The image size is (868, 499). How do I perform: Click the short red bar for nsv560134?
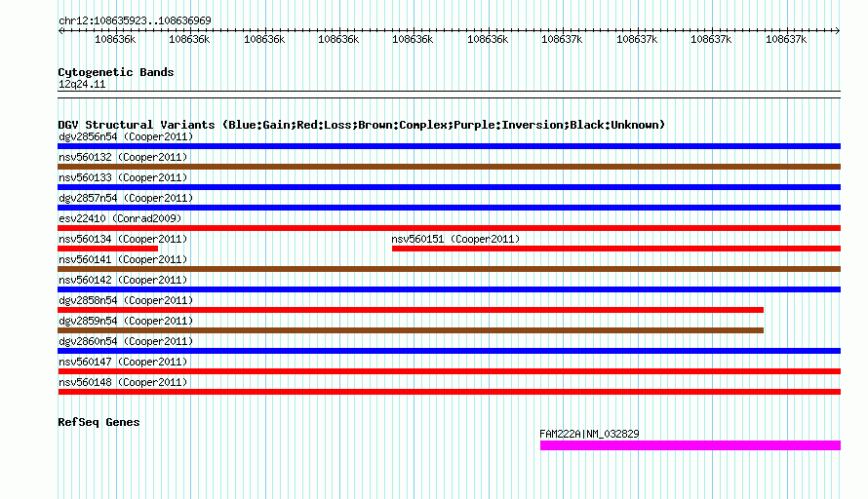108,249
